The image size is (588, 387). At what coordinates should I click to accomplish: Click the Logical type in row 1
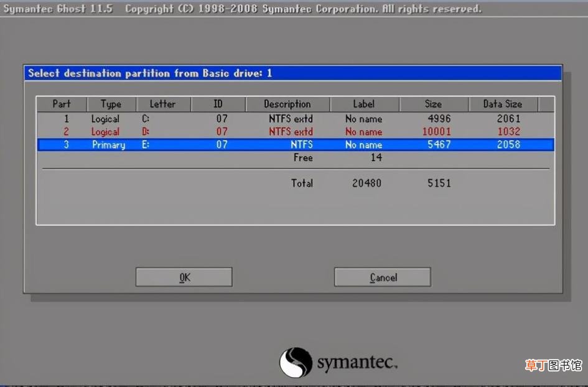(105, 119)
